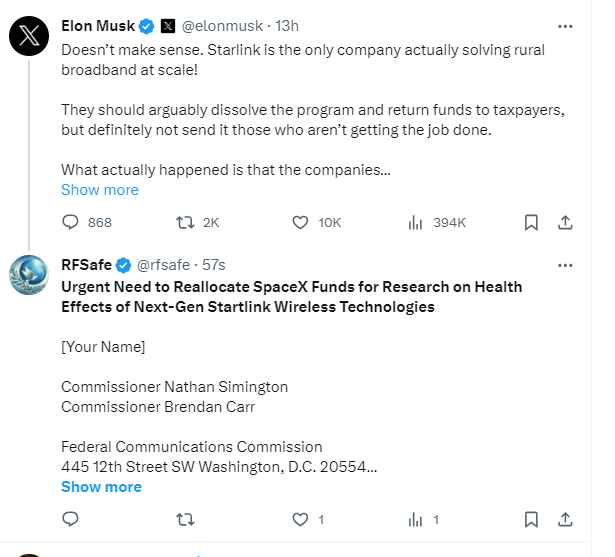Open RFSafe's profile avatar
The width and height of the screenshot is (615, 557).
29,276
